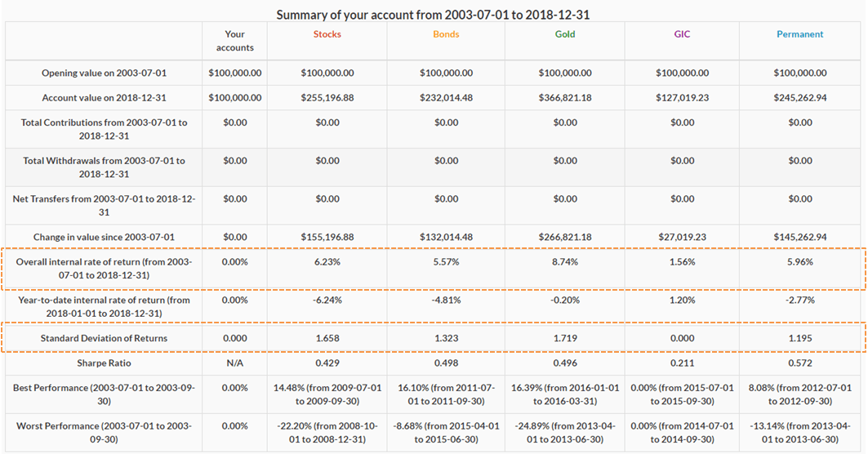Select the GIC change in value $27,019.23
Viewport: 868px width, 454px height.
click(682, 237)
